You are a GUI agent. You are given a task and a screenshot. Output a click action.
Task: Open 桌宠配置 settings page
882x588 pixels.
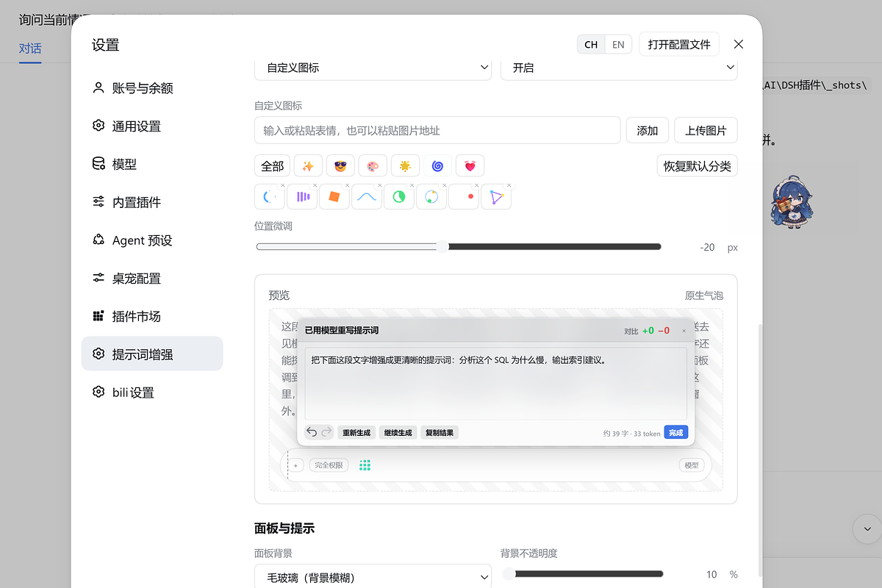click(152, 279)
